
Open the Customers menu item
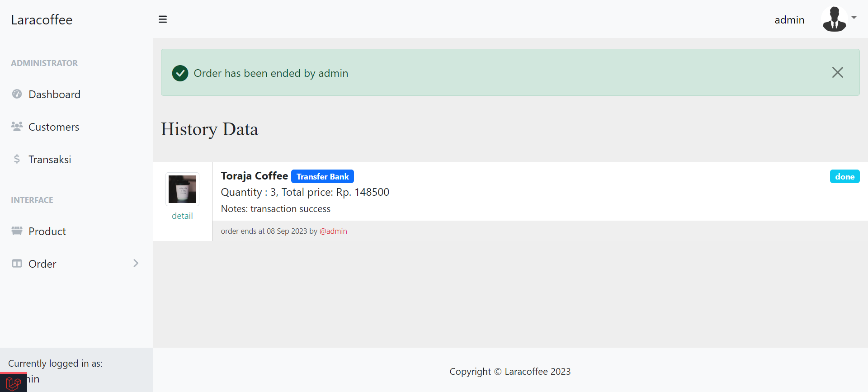54,127
